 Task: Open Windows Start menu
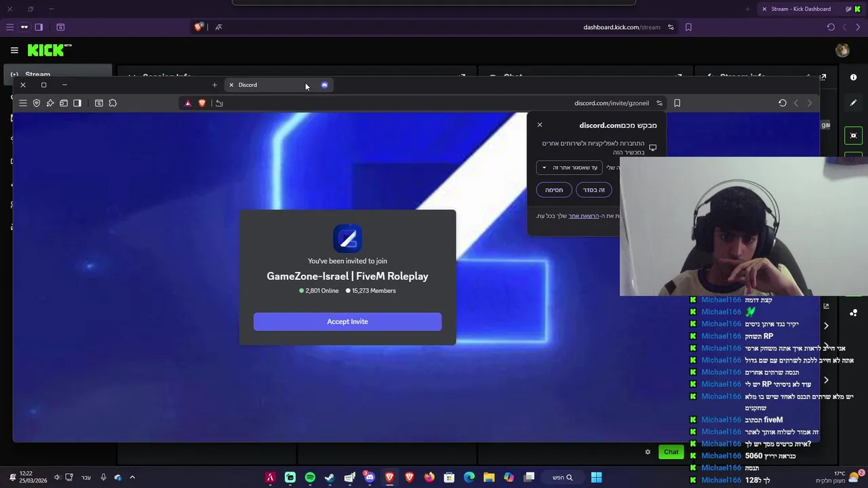[x=596, y=477]
